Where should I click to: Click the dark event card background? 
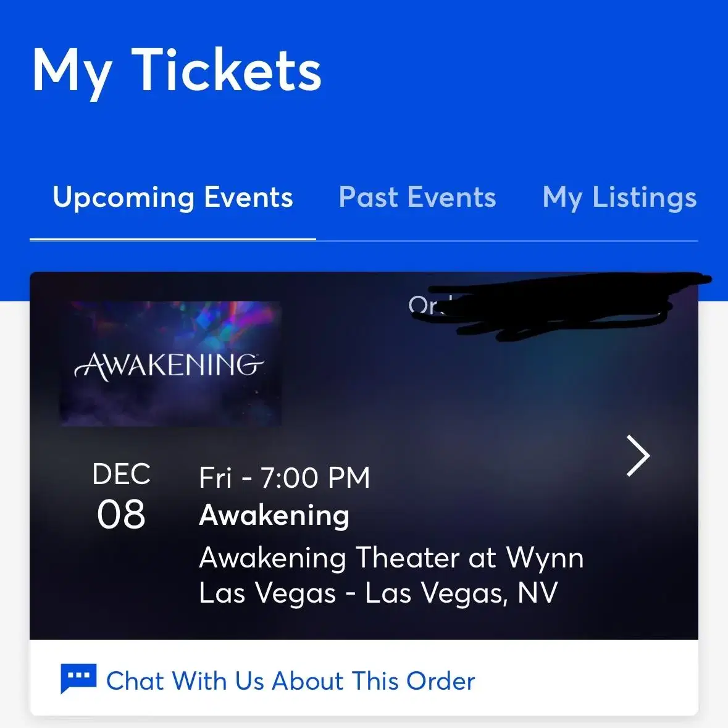[x=464, y=395]
